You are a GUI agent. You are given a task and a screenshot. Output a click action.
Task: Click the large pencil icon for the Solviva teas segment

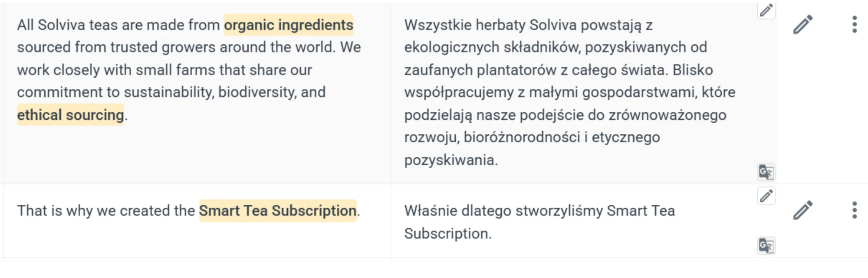pos(802,24)
